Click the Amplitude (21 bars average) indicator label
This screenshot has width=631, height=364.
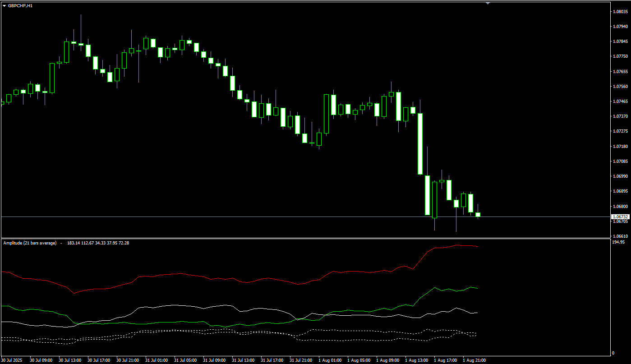pos(30,243)
